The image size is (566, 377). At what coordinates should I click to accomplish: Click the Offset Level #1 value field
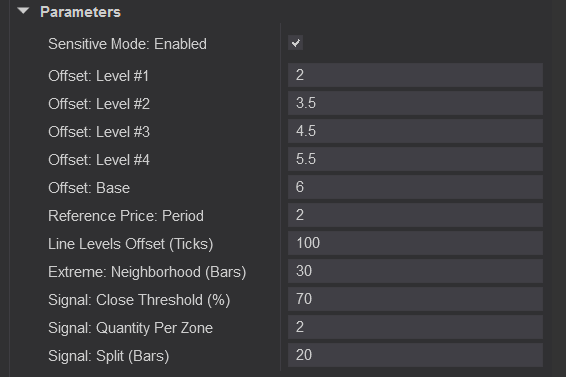(415, 75)
